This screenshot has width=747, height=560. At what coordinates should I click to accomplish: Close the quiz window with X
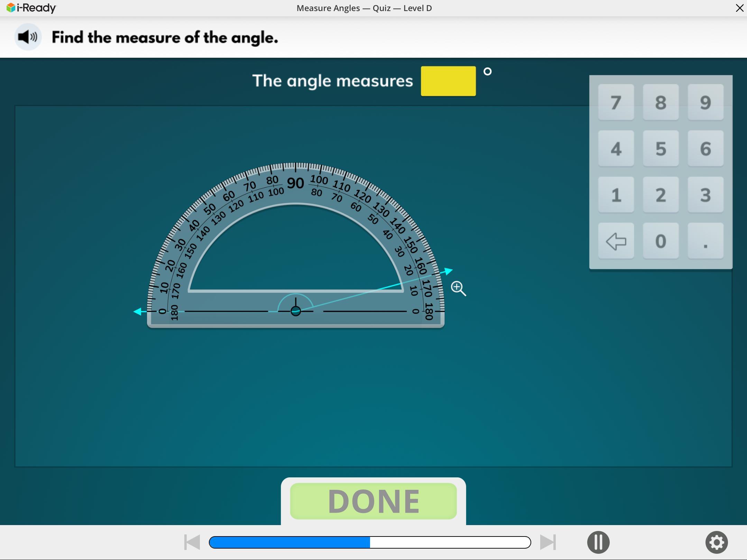[x=739, y=8]
